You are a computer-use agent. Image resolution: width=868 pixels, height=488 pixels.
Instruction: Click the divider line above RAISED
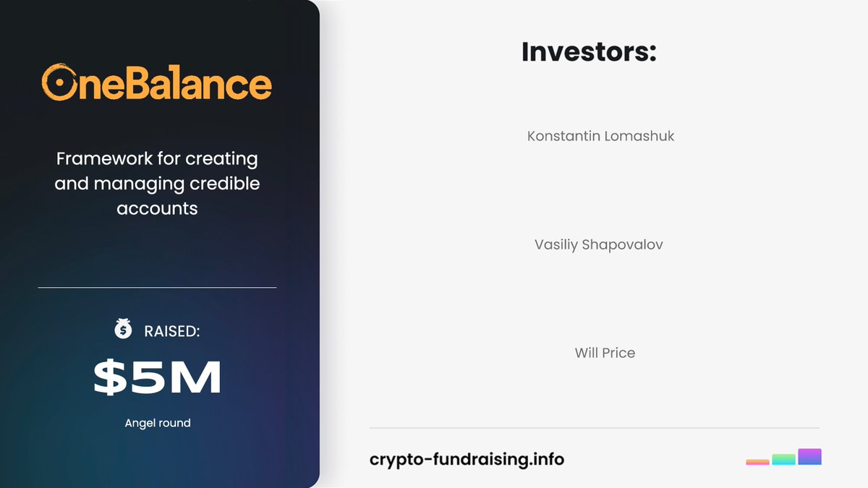click(x=157, y=288)
